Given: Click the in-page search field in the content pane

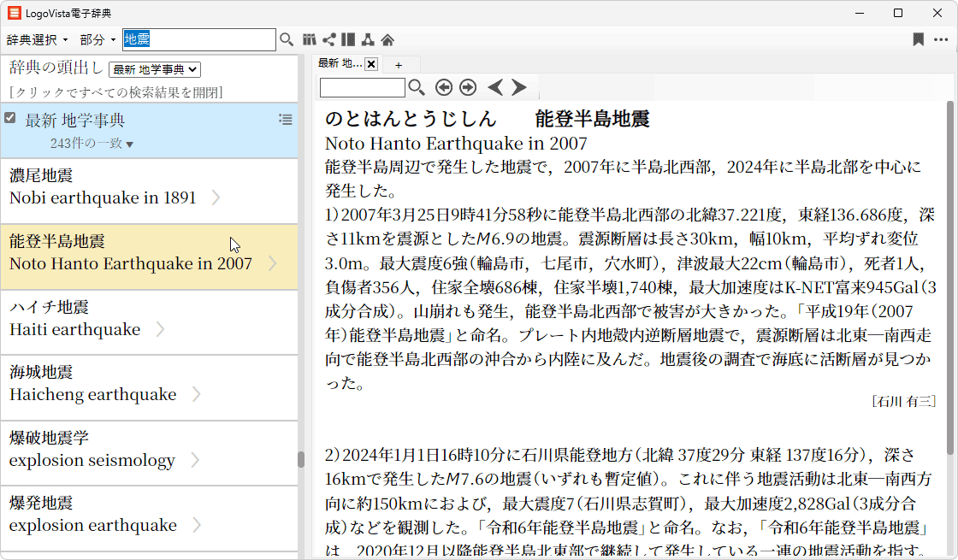Looking at the screenshot, I should click(x=362, y=87).
